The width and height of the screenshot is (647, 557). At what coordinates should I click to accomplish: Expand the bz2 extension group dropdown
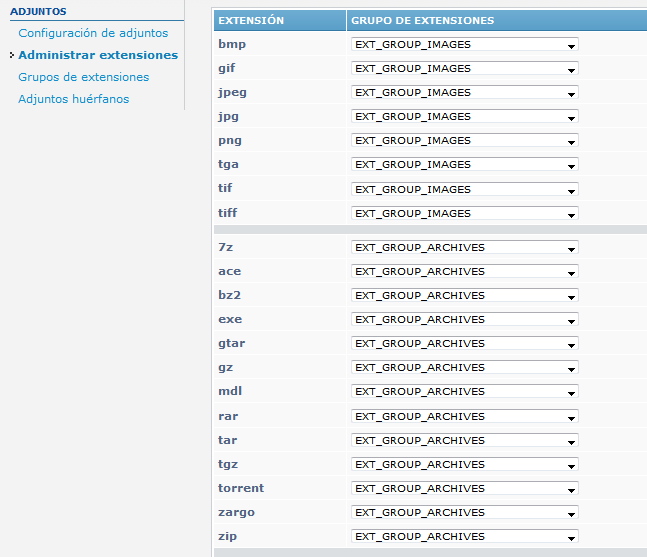coord(464,296)
